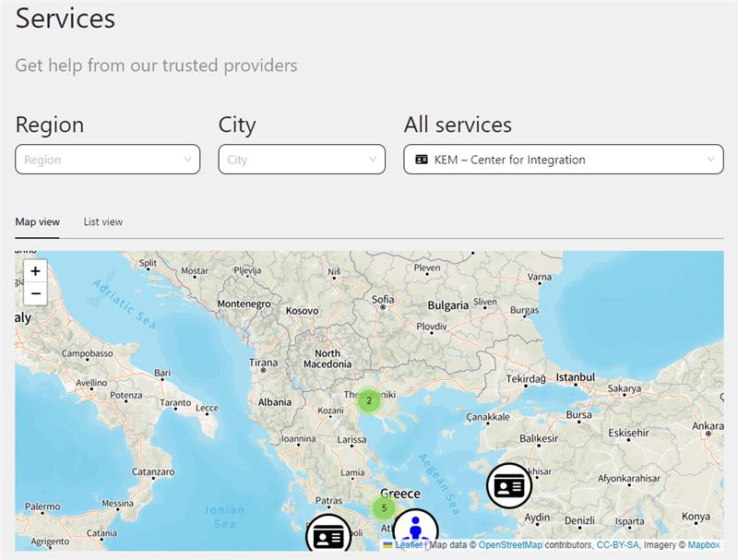Click the Sofia label on the map
This screenshot has width=738, height=560.
(383, 299)
